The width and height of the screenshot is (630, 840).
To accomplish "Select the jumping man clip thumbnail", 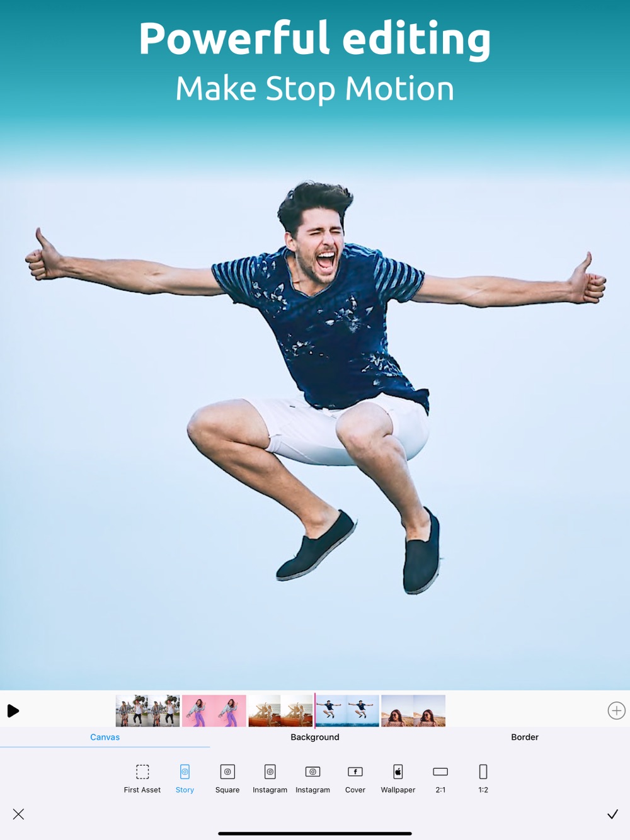I will [x=347, y=711].
